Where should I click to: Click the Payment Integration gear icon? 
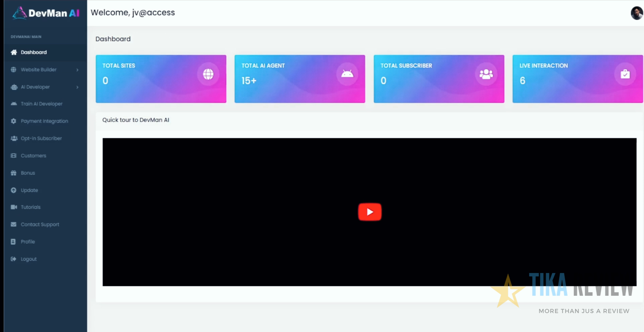(14, 121)
